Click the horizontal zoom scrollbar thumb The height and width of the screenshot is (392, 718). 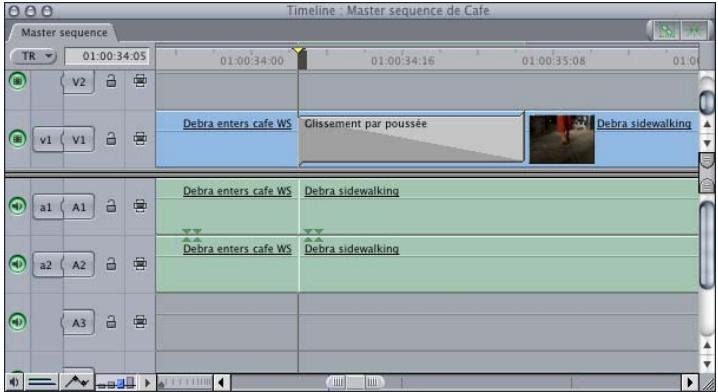pyautogui.click(x=355, y=382)
